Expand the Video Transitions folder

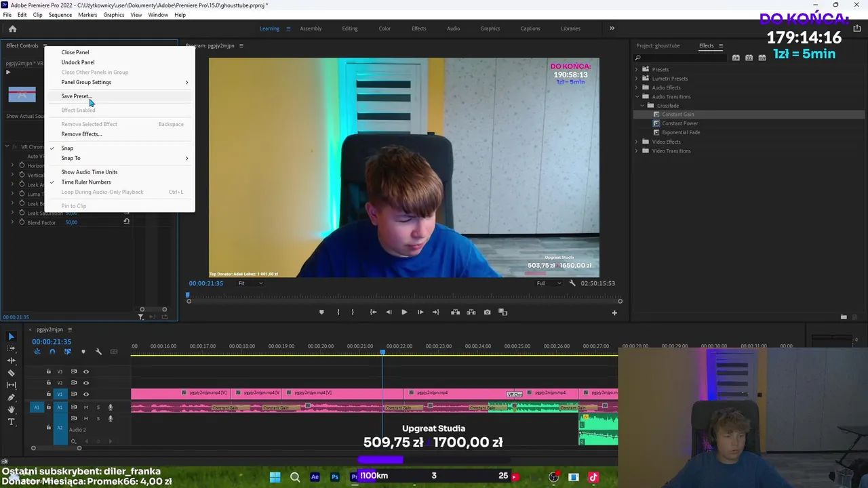[x=637, y=150]
